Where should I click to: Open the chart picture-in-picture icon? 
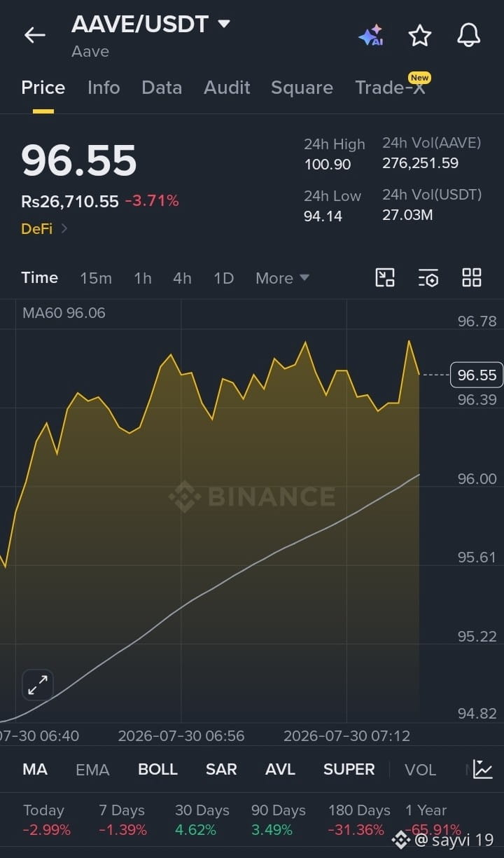tap(385, 277)
